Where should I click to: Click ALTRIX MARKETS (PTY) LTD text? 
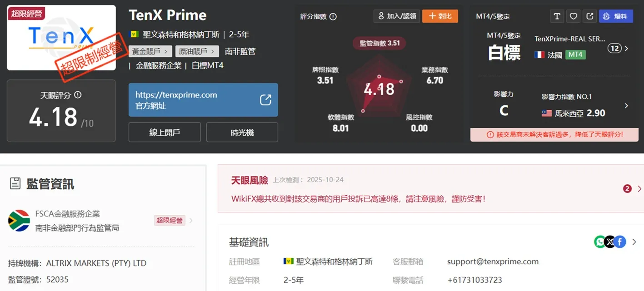tap(96, 263)
